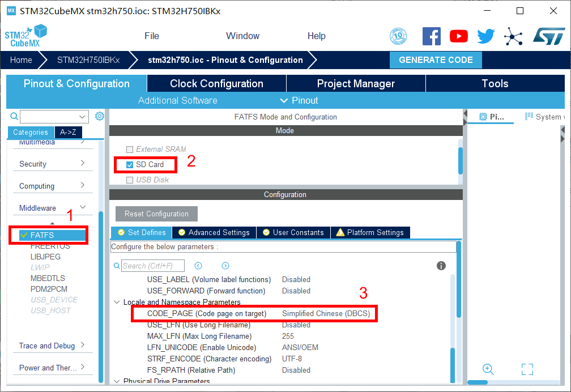Go to next search result arrow
The image size is (571, 392).
pyautogui.click(x=225, y=266)
